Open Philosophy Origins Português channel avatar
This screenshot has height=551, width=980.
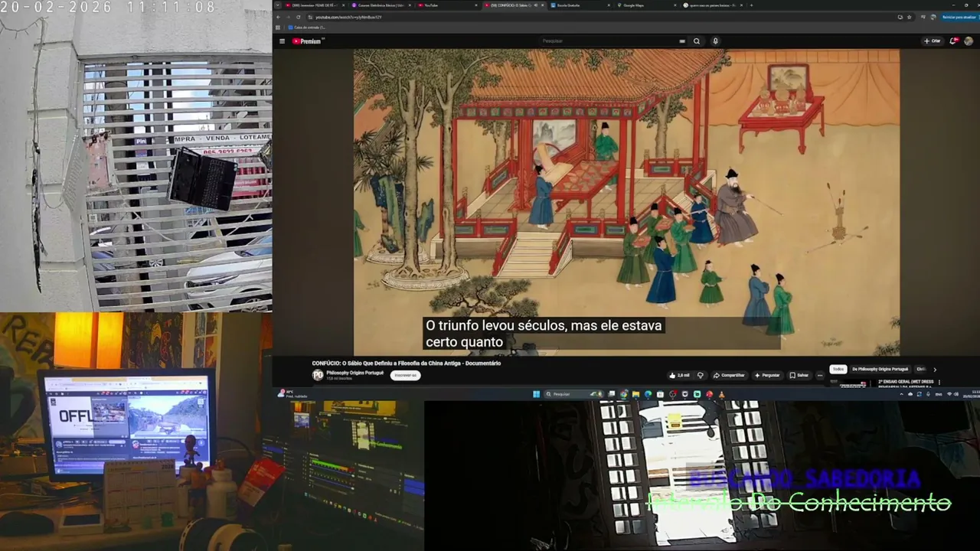pos(318,375)
